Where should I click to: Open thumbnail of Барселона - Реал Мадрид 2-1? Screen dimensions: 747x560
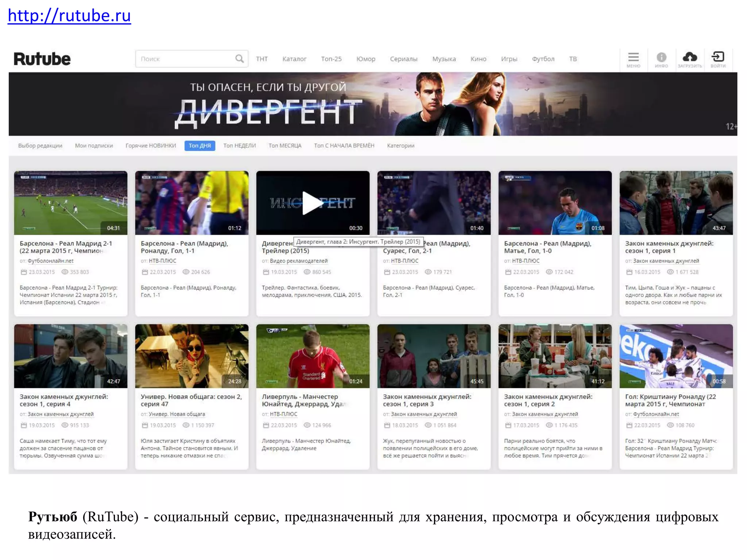point(71,203)
